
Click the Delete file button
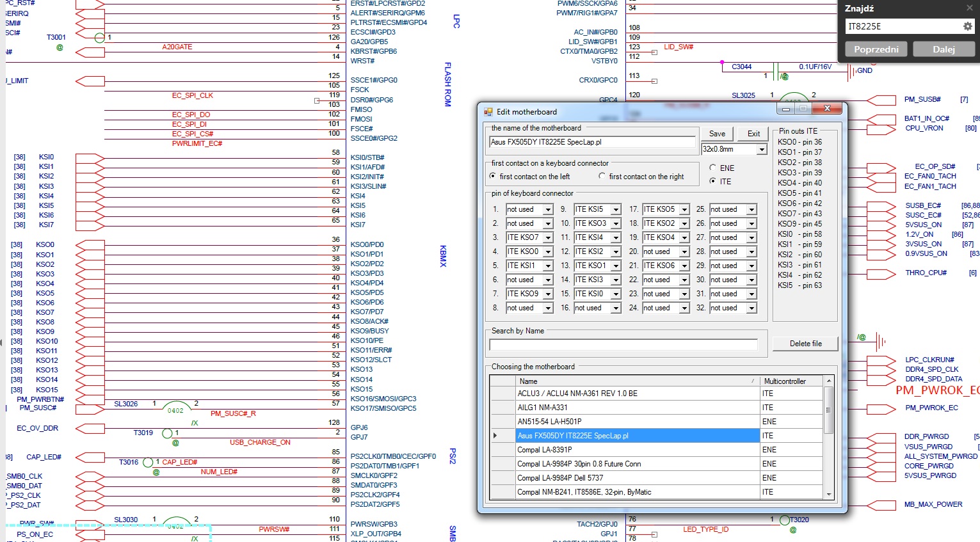tap(805, 344)
